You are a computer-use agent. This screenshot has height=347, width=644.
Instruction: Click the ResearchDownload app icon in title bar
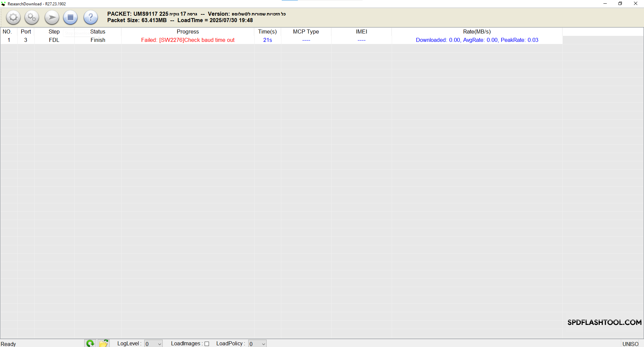coord(3,4)
